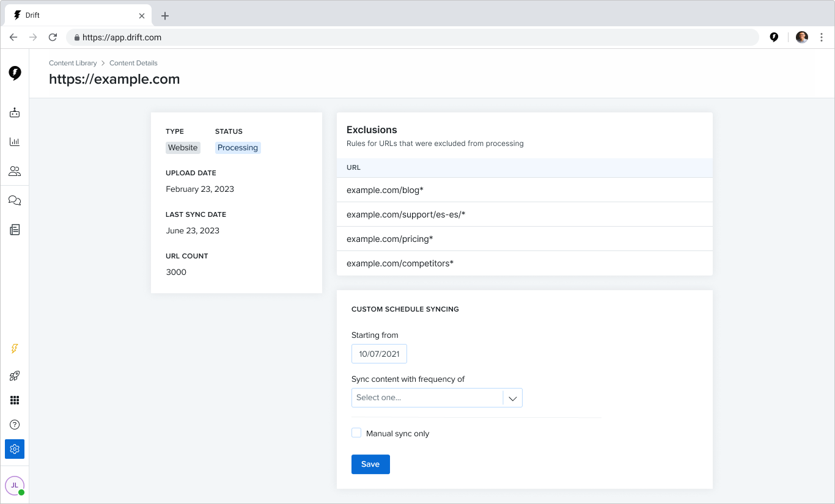Enable the Manual sync only checkbox

(x=356, y=433)
